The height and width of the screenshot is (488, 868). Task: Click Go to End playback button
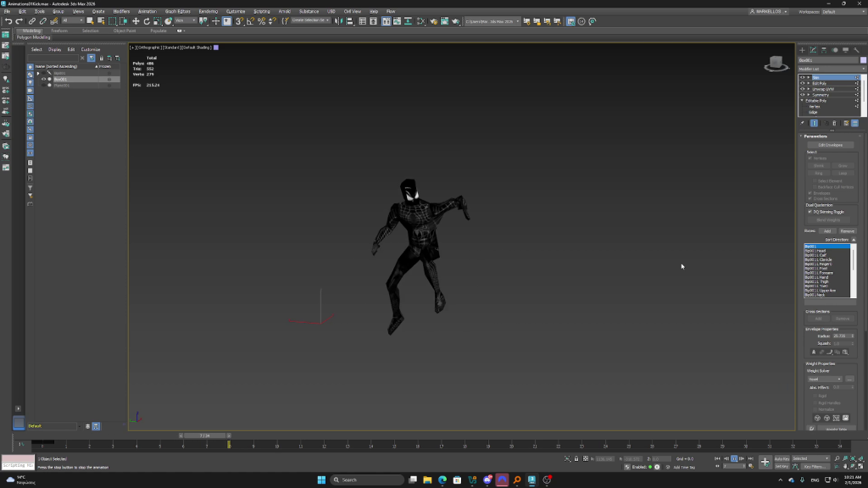[x=751, y=458]
